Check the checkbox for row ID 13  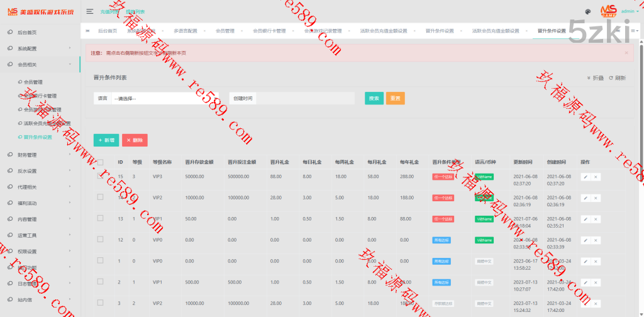pos(100,218)
